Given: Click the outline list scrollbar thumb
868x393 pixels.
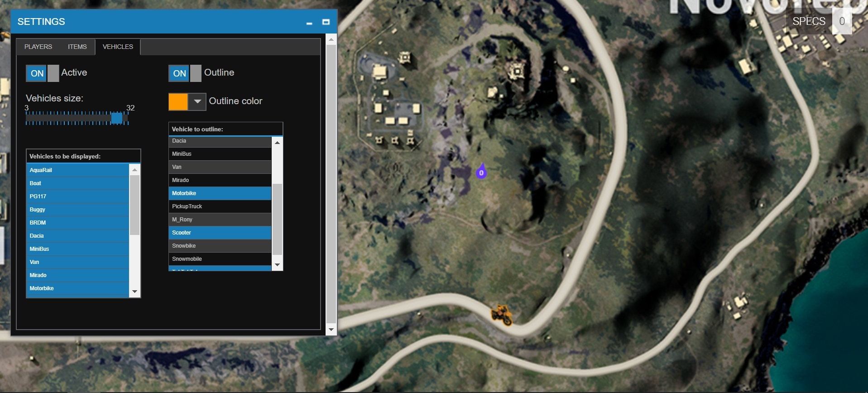Looking at the screenshot, I should (x=277, y=219).
